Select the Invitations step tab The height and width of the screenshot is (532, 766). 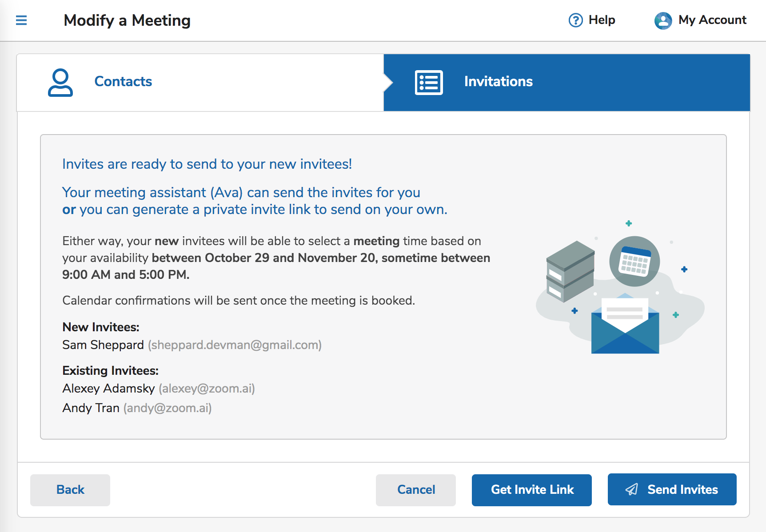pyautogui.click(x=498, y=82)
